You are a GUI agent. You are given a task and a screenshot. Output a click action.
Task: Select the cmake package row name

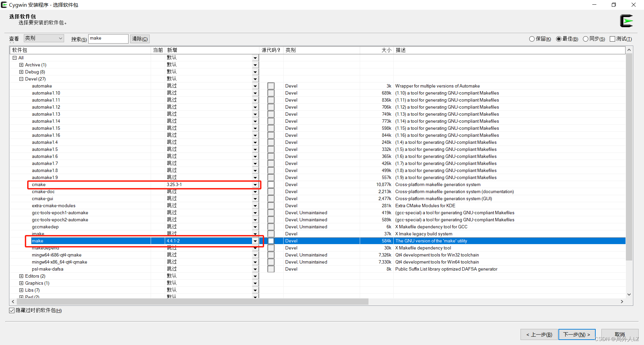click(39, 185)
